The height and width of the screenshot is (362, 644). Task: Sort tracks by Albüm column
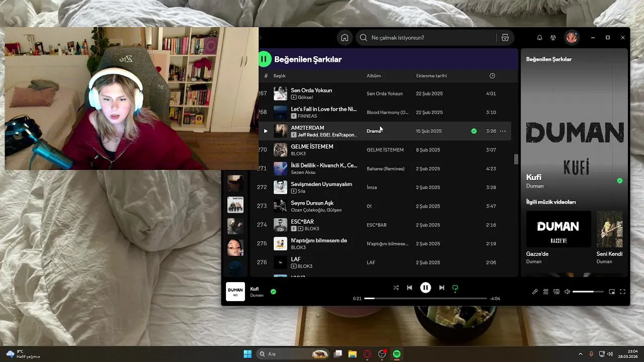[374, 76]
